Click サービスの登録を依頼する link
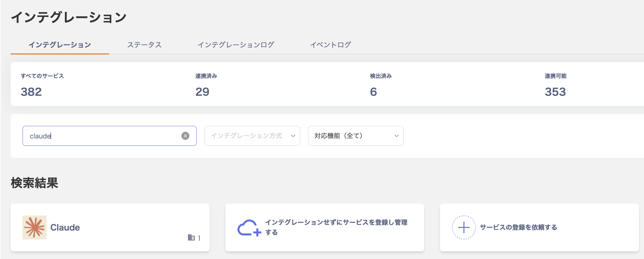 [518, 227]
